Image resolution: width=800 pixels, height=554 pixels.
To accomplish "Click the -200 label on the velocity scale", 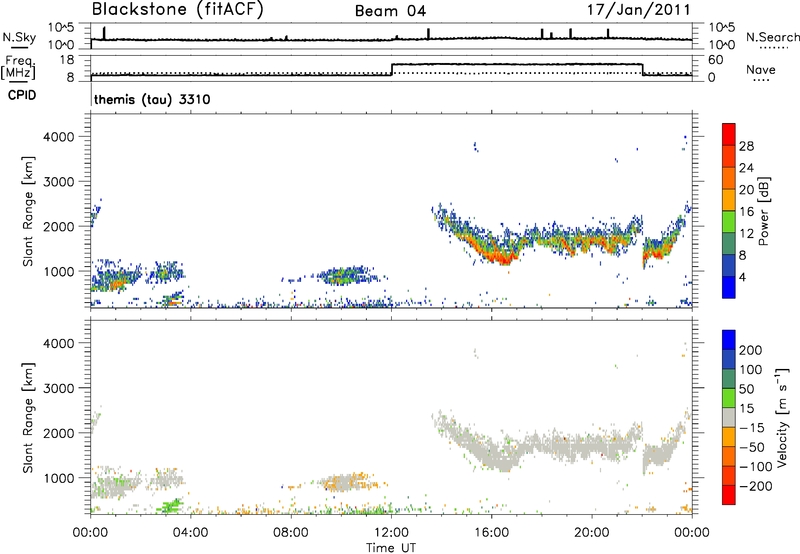I will click(x=755, y=486).
